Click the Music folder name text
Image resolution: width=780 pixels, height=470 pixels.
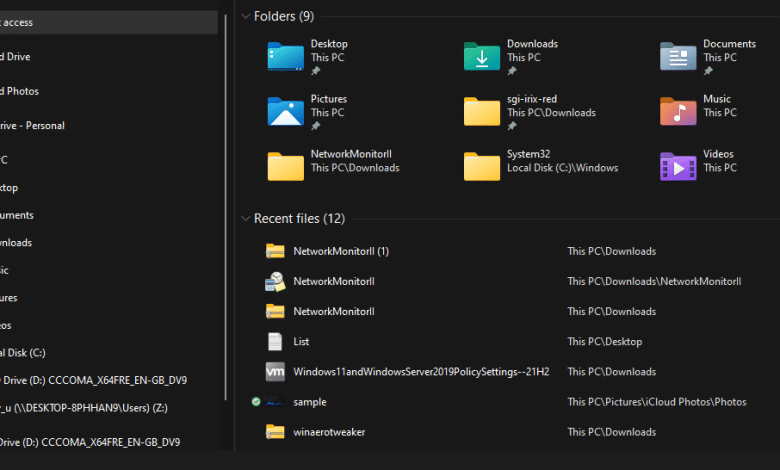point(717,99)
